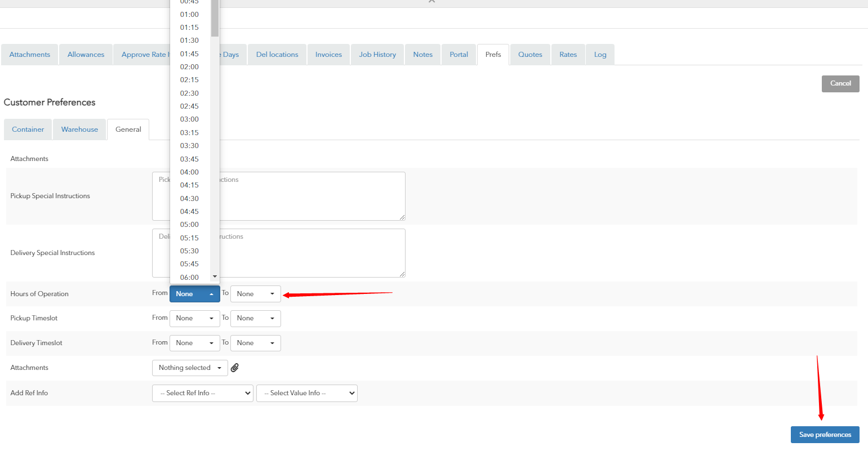Open the Pickup Timeslot From dropdown
The height and width of the screenshot is (451, 868).
tap(195, 318)
